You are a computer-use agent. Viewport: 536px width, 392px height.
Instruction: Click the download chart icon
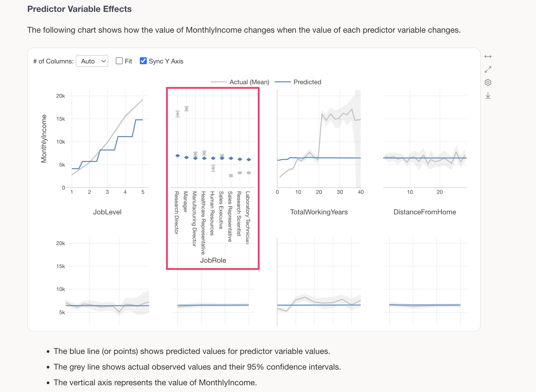click(488, 96)
